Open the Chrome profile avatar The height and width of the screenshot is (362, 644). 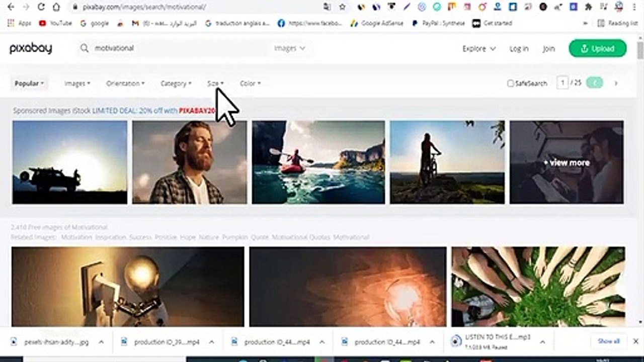pos(619,7)
